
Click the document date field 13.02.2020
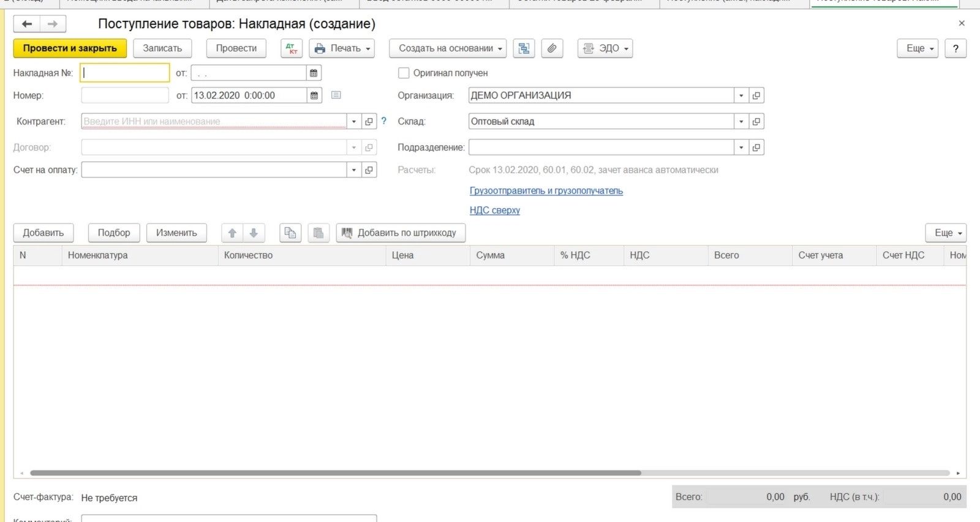[249, 96]
